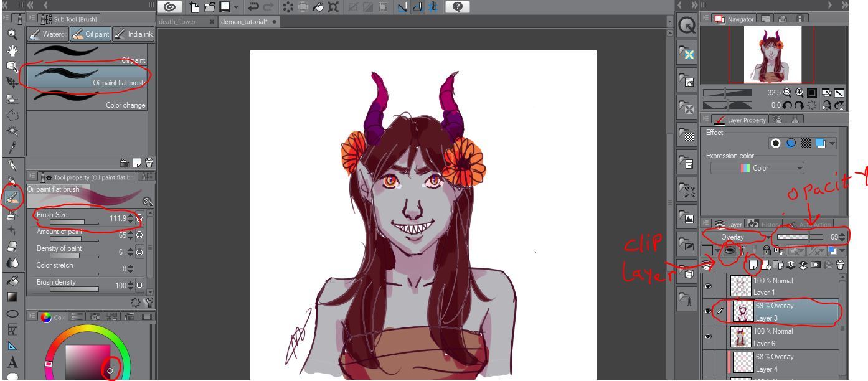Select the Text tool in the toolbox
Viewport: 868px width, 381px height.
[x=12, y=363]
